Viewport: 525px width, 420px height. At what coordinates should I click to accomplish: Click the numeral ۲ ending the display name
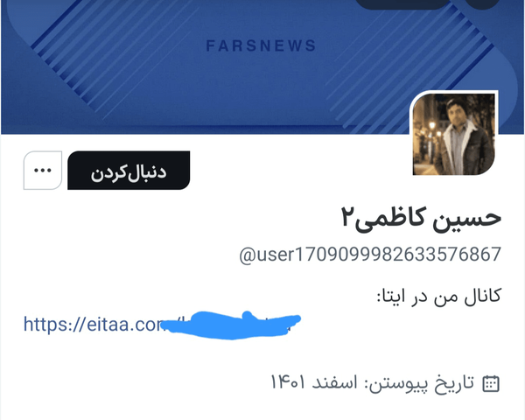[347, 217]
